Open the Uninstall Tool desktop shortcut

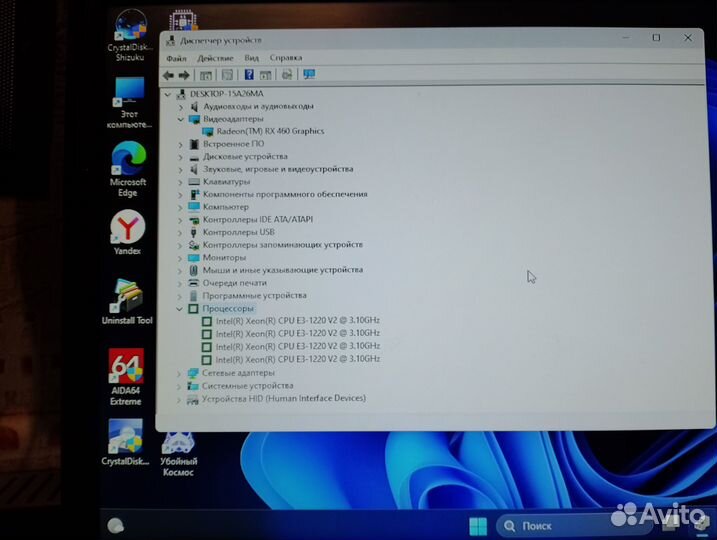point(127,302)
